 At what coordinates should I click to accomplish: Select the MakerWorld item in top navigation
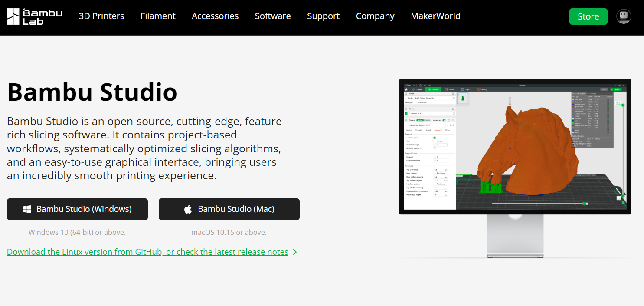tap(435, 16)
